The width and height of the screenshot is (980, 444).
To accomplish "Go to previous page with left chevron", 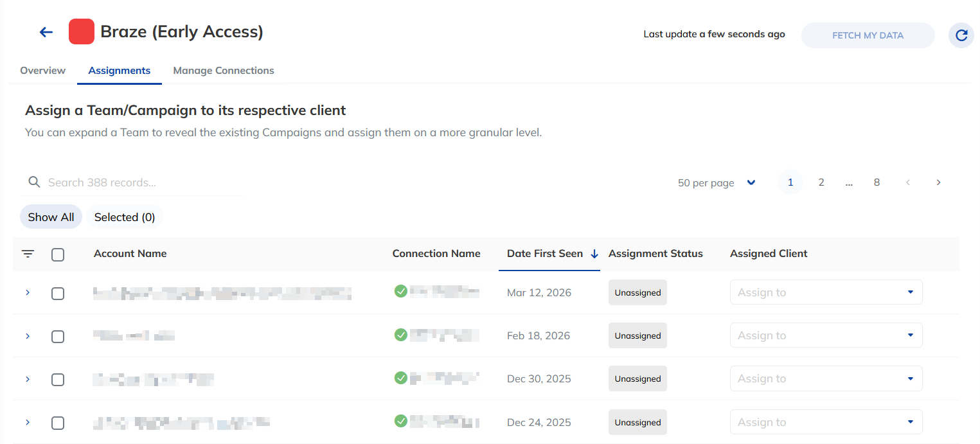I will click(x=908, y=182).
